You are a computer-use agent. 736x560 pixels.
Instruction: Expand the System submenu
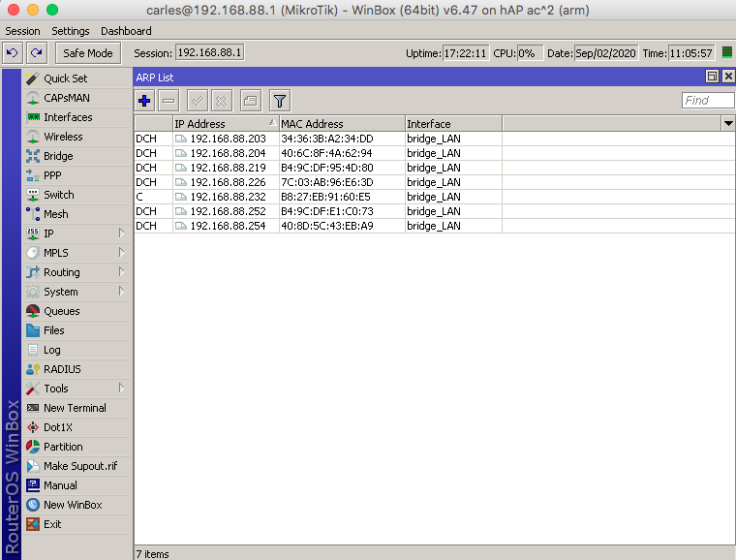[77, 292]
